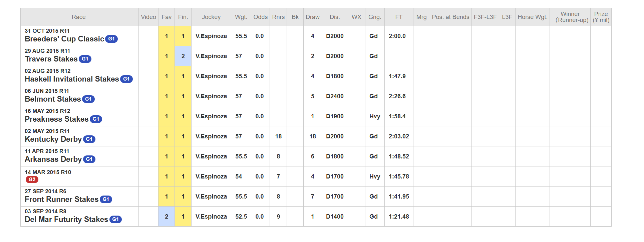Viewport: 644px width, 242px height.
Task: Open the Preakness Stakes race link
Action: [x=57, y=119]
